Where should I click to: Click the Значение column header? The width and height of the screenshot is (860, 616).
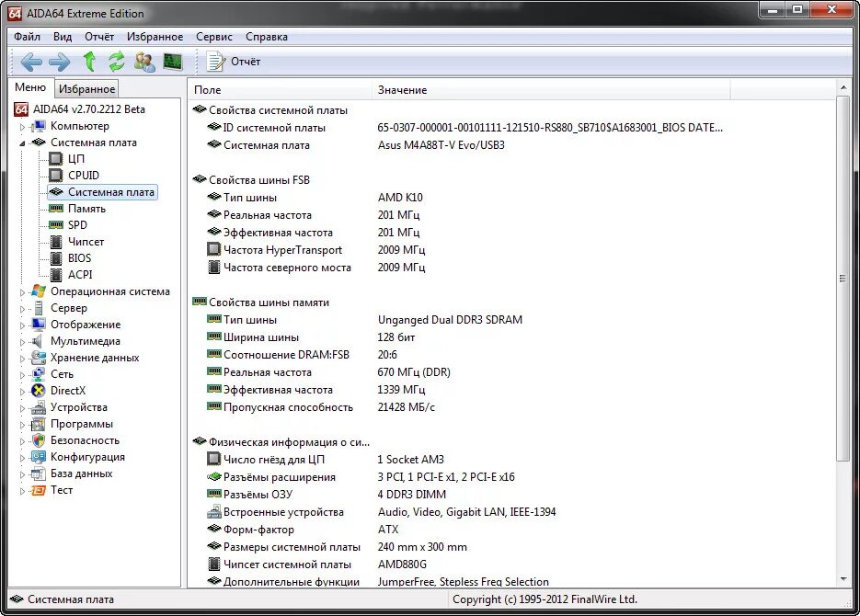coord(551,90)
